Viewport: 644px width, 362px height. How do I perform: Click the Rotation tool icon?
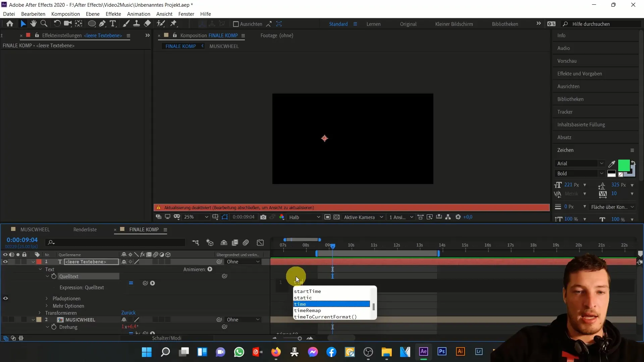click(x=57, y=24)
